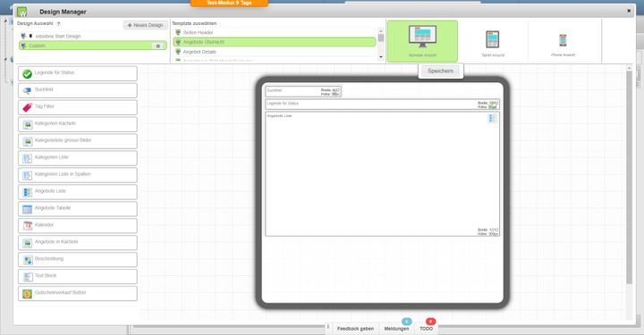Select Kategorien Liste in Spalten widget
This screenshot has width=644, height=335.
click(x=78, y=175)
